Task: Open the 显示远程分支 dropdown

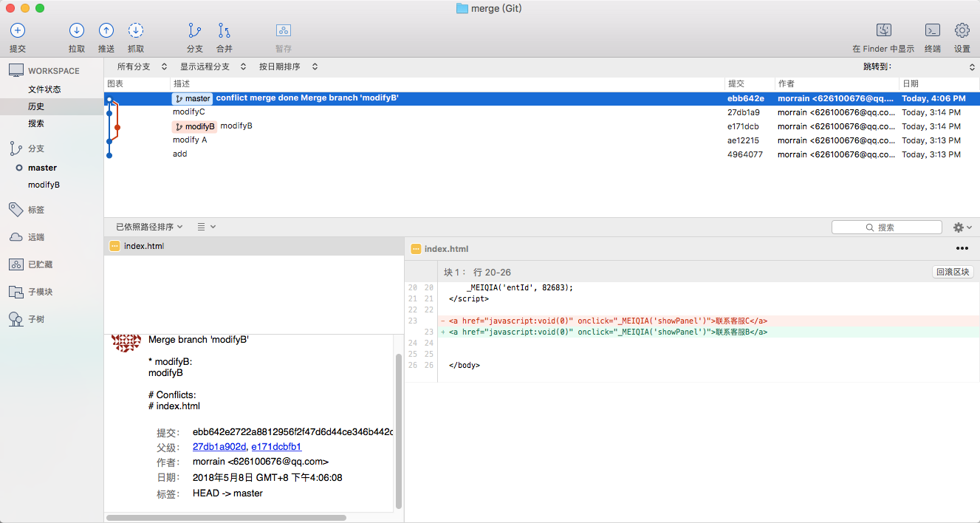Action: point(213,66)
